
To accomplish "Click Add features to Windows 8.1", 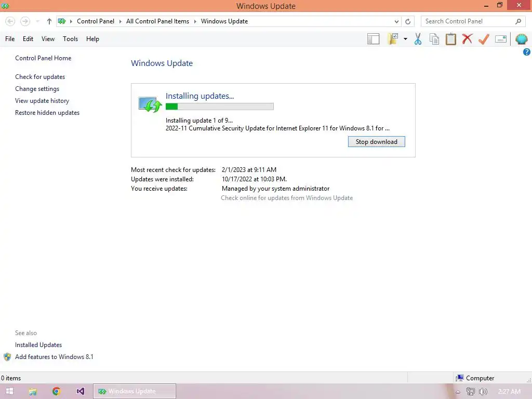I will 54,356.
